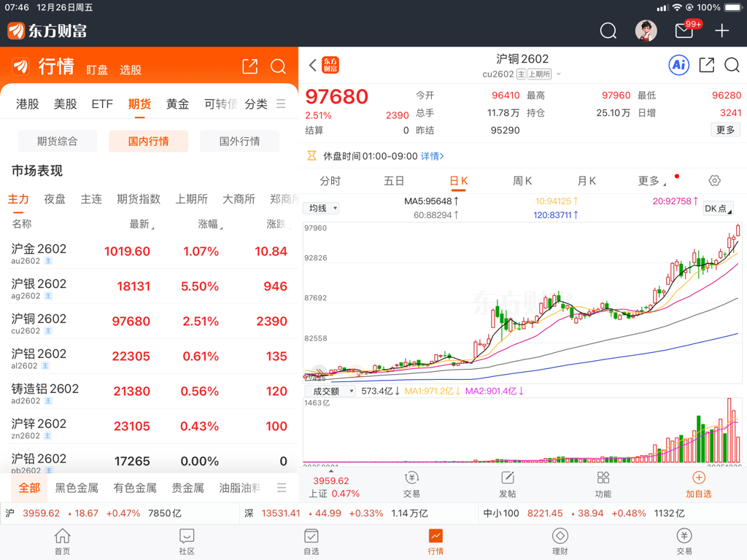Screen dimensions: 747x560
Task: Open the 理财 wealth tab
Action: coord(560,542)
